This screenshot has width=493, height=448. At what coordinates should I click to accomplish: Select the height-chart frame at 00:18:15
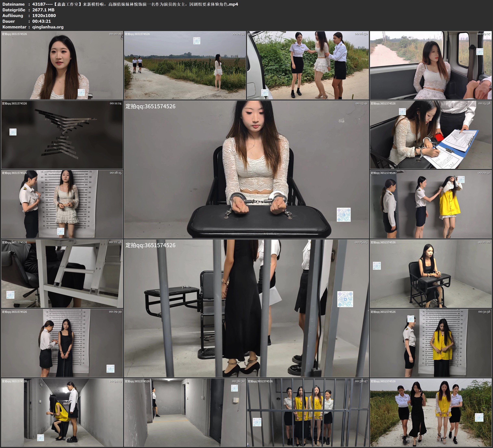click(x=62, y=204)
